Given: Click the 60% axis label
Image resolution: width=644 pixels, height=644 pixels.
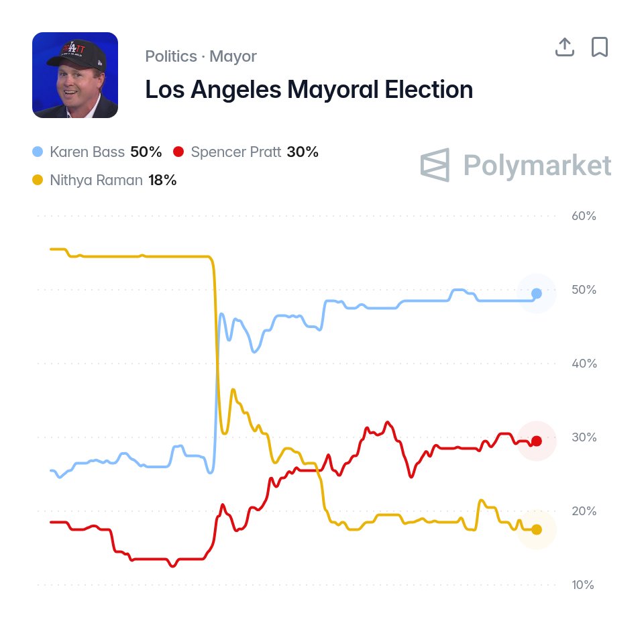Looking at the screenshot, I should pyautogui.click(x=584, y=216).
